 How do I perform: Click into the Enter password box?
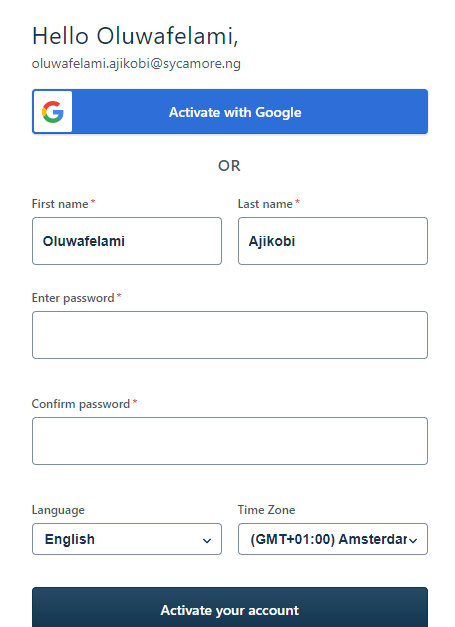click(x=230, y=335)
